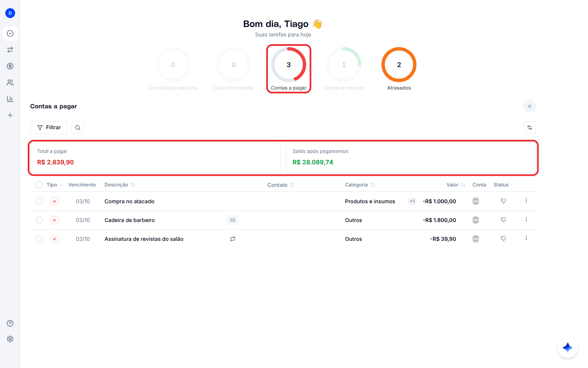The height and width of the screenshot is (368, 588).
Task: Open more options for Assinatura de revistas
Action: (x=526, y=238)
